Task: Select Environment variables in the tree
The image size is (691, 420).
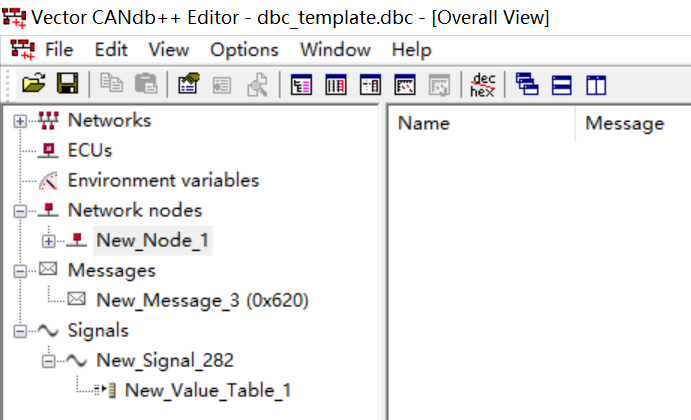Action: tap(163, 181)
